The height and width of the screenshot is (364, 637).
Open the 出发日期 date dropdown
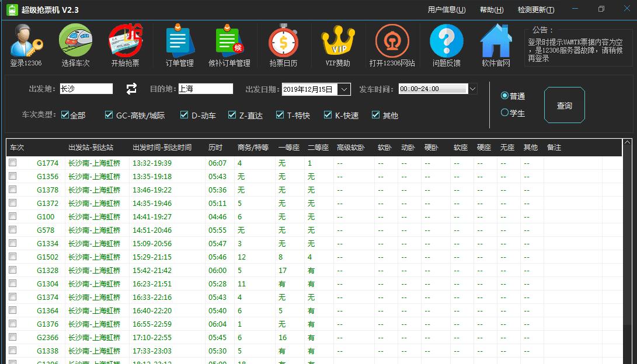tap(344, 89)
